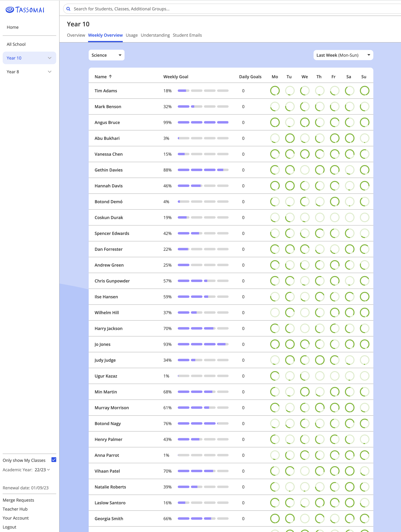This screenshot has width=401, height=532.
Task: Click the Name column sort arrow
Action: click(111, 77)
